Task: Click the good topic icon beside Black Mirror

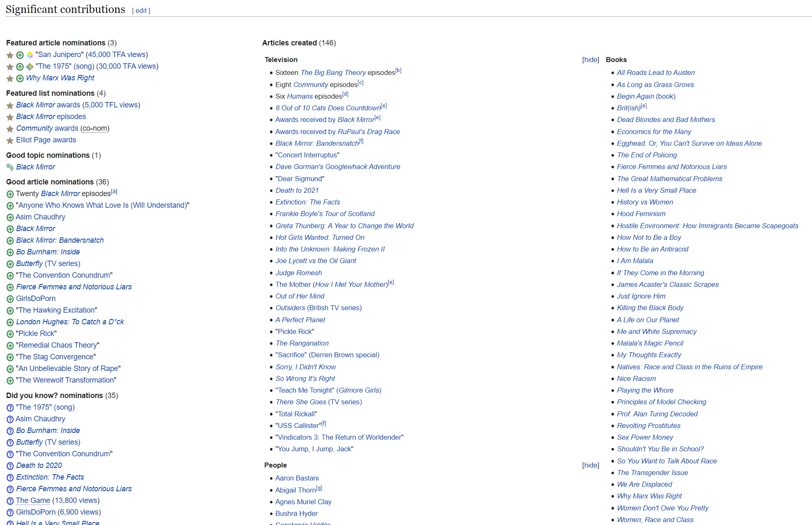Action: tap(10, 167)
